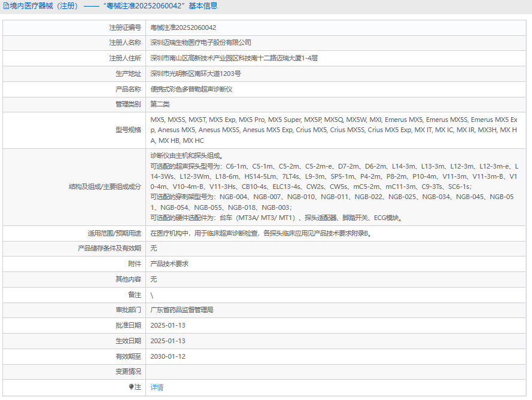Click the line 诊断仪由主机和探头组成。
Screen dimensions: 532x400
pyautogui.click(x=187, y=155)
